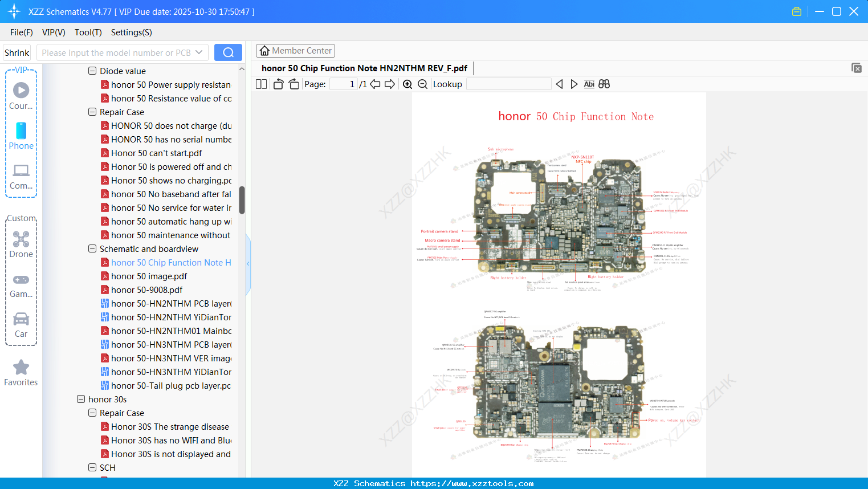Open the Courses sidebar icon

(x=21, y=96)
